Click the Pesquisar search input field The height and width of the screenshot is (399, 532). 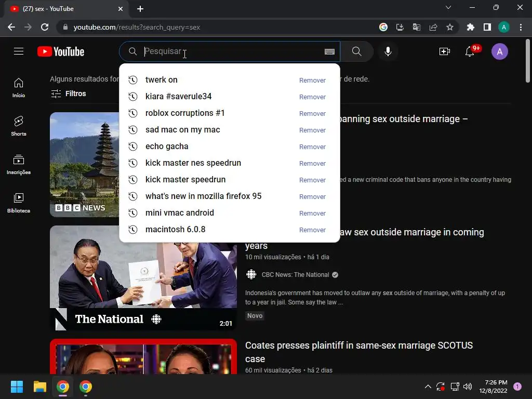(231, 51)
